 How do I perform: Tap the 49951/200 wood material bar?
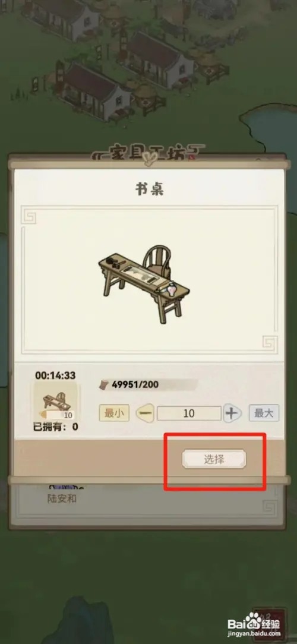point(148,385)
